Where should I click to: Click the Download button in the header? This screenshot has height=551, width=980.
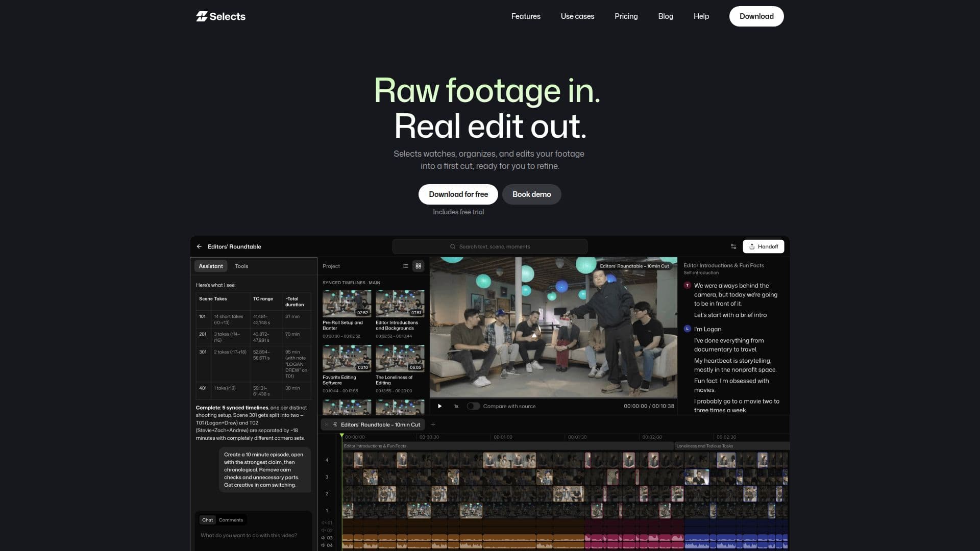coord(756,16)
